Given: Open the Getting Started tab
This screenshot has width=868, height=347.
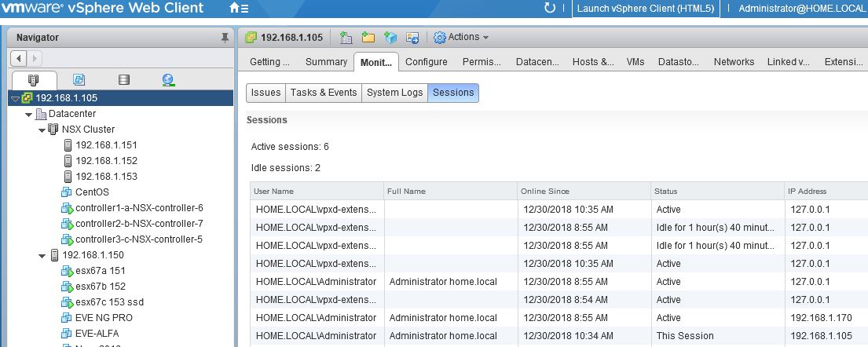Looking at the screenshot, I should (x=269, y=61).
